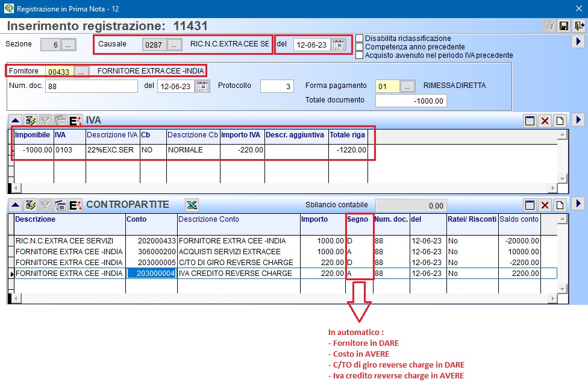Open Causale lookup with '...' button
This screenshot has width=588, height=385.
tap(174, 45)
